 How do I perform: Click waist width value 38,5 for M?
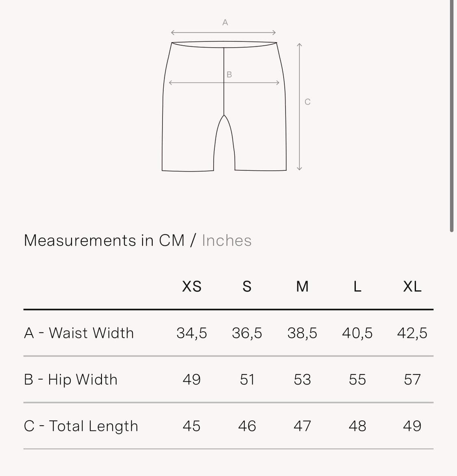(302, 333)
